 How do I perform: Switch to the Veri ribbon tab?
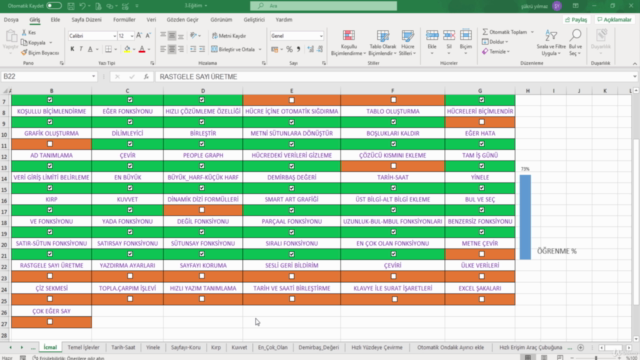pos(151,20)
